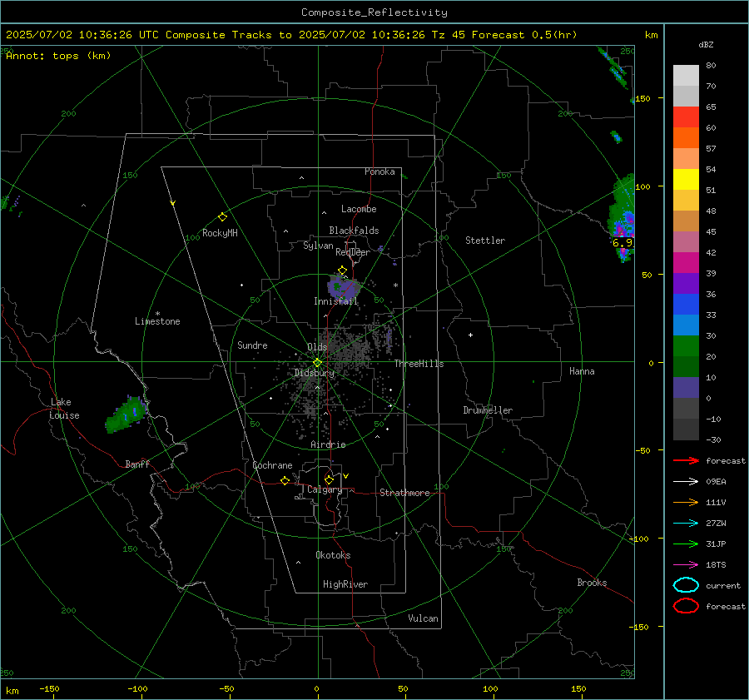Click the Brooks label
The width and height of the screenshot is (749, 700).
[x=592, y=583]
